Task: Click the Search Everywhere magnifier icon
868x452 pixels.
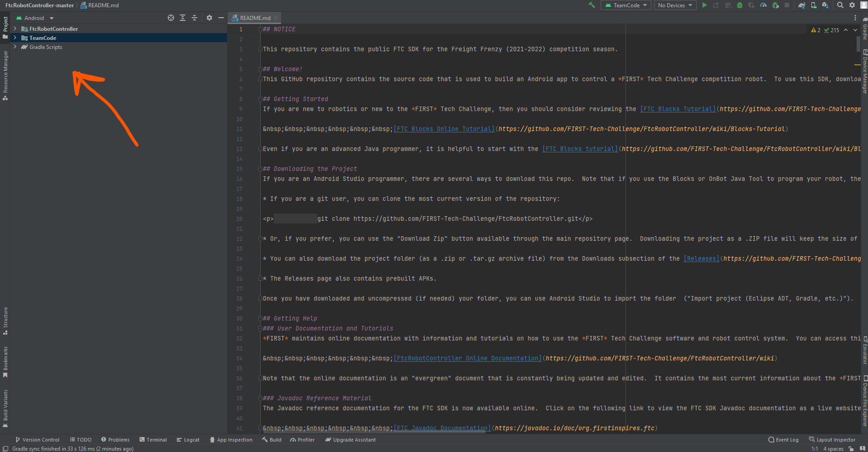Action: (x=840, y=5)
